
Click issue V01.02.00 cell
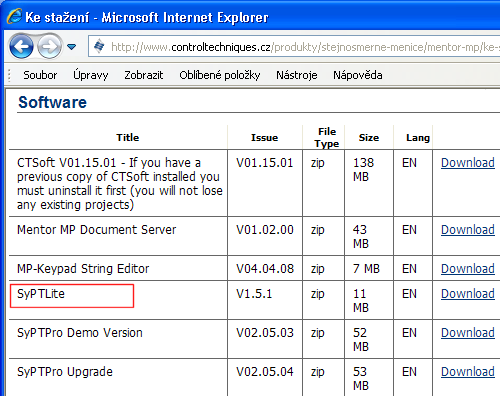[x=265, y=230]
